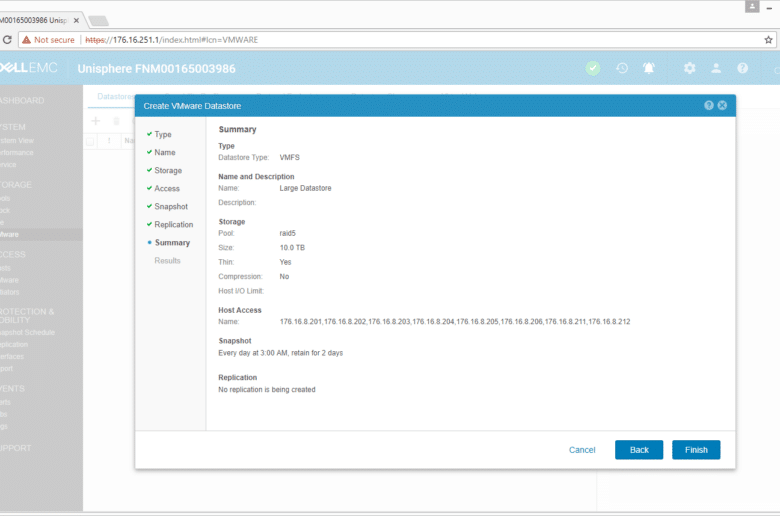Click 'No replication is being created' text
The image size is (780, 516).
pos(267,390)
